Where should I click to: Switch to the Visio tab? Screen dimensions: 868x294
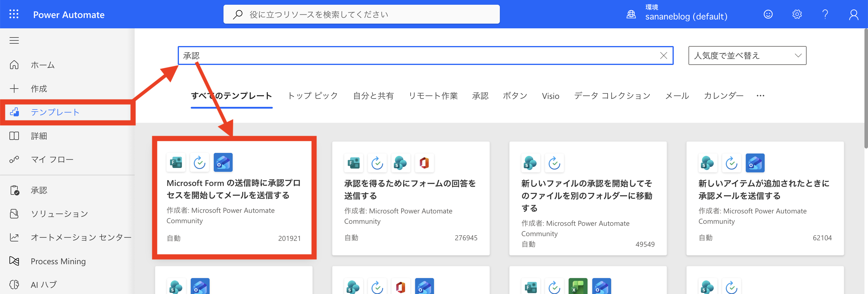(551, 96)
